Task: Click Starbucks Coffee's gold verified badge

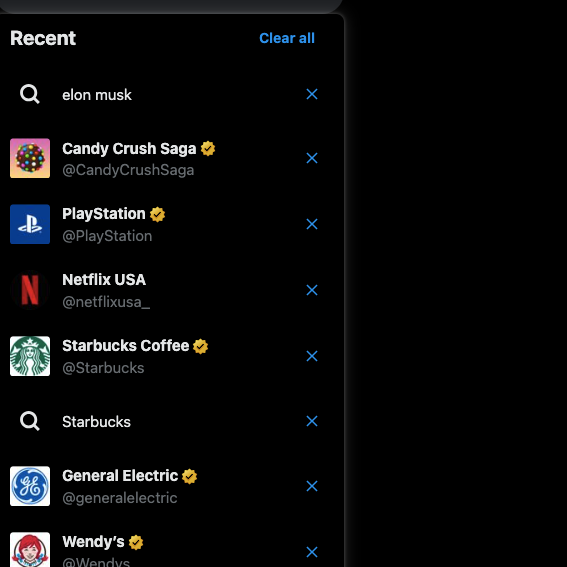Action: 200,346
